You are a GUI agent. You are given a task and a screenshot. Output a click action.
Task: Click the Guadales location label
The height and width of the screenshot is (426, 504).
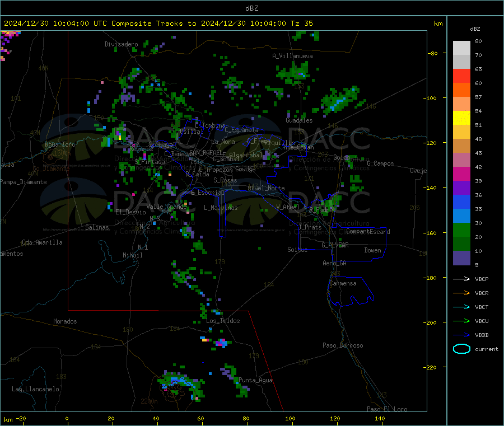coord(299,120)
